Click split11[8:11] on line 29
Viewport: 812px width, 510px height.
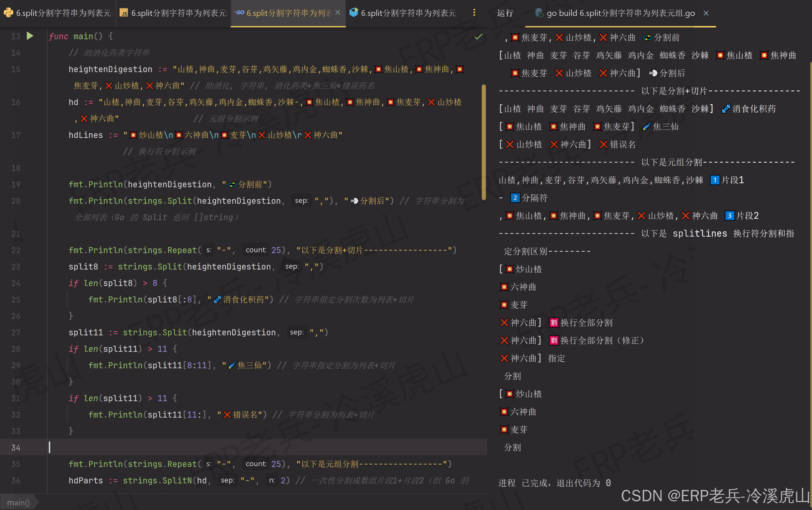coord(179,365)
